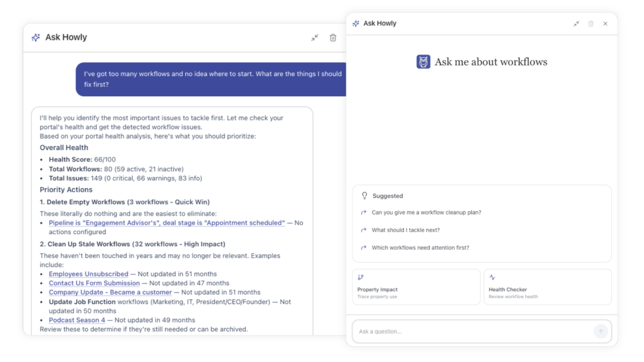Screen dimensions: 644x362
Task: Click 'Review workflow health' subtitle text
Action: coord(513,297)
